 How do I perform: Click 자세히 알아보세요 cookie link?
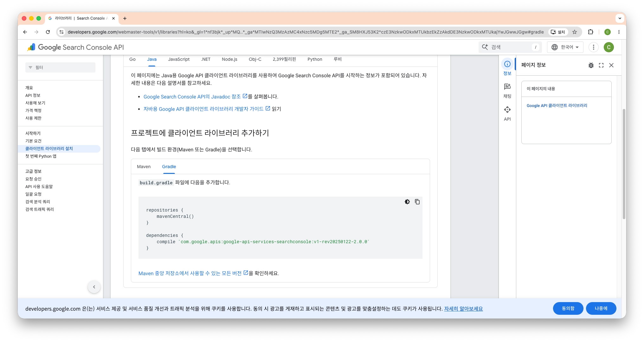click(463, 308)
